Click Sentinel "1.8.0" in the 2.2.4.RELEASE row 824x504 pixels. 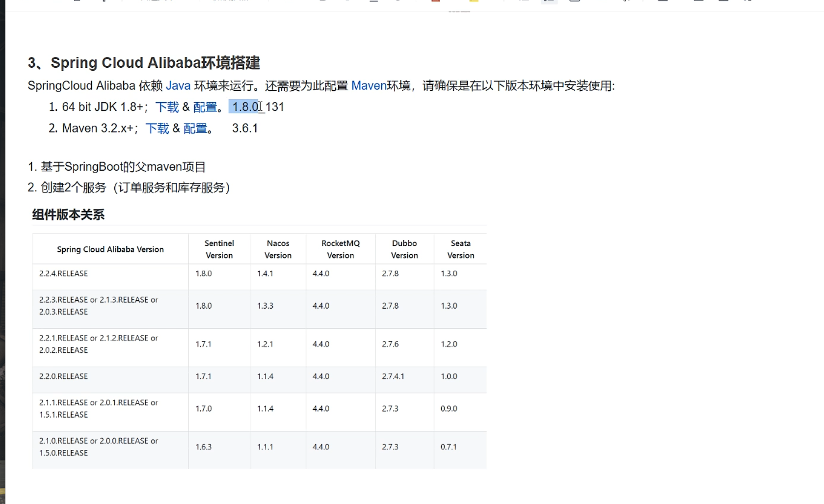(x=204, y=273)
